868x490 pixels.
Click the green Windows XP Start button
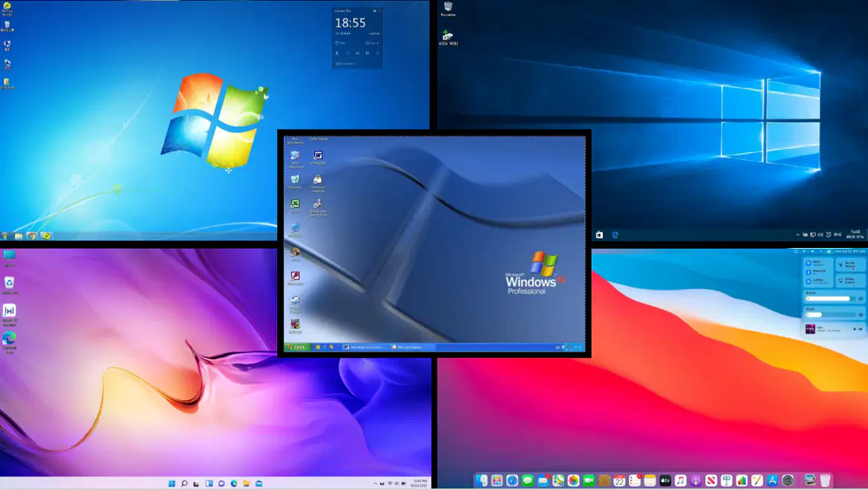298,347
